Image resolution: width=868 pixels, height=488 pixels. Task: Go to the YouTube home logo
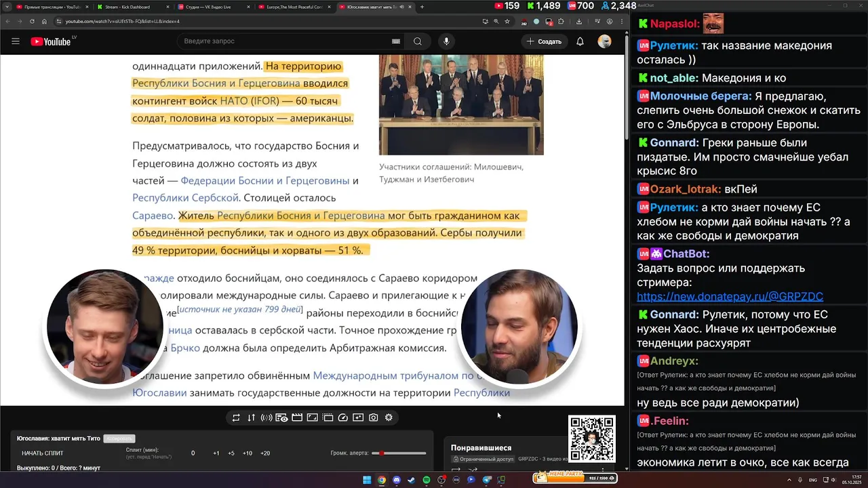[x=51, y=41]
